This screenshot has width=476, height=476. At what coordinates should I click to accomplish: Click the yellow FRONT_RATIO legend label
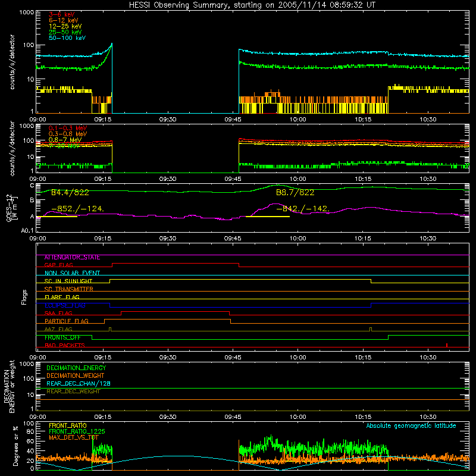68,425
